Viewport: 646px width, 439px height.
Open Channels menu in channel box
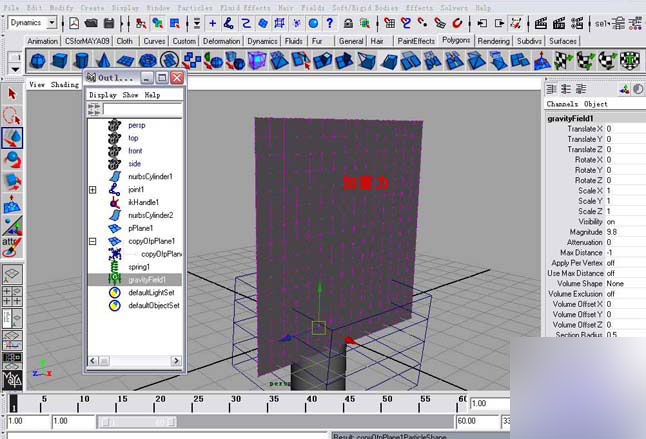562,104
